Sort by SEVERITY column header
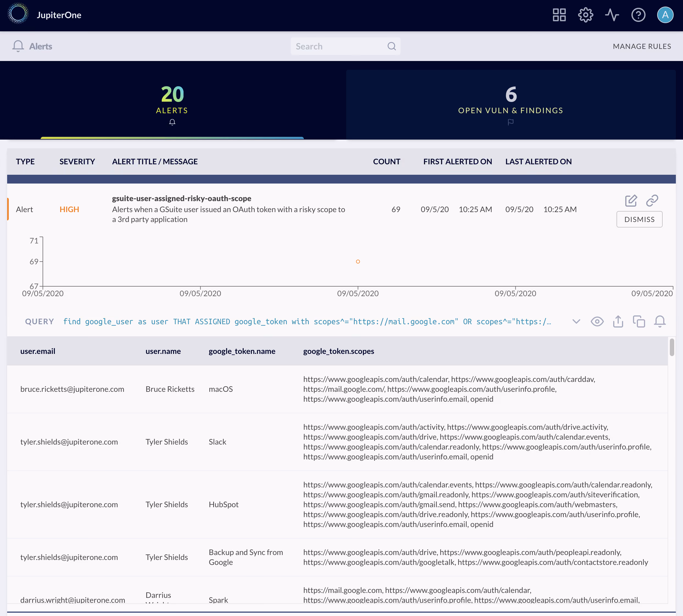683x616 pixels. tap(77, 162)
